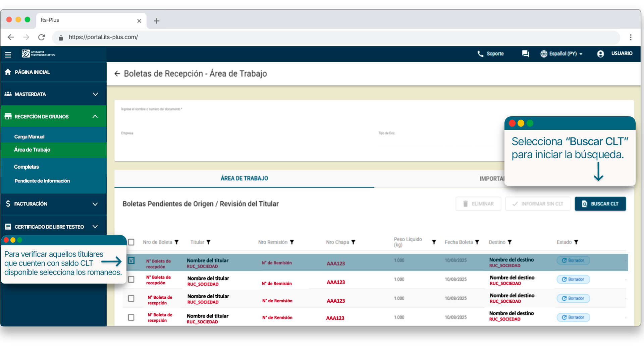644x362 pixels.
Task: Check the second boleta row checkbox
Action: 131,280
